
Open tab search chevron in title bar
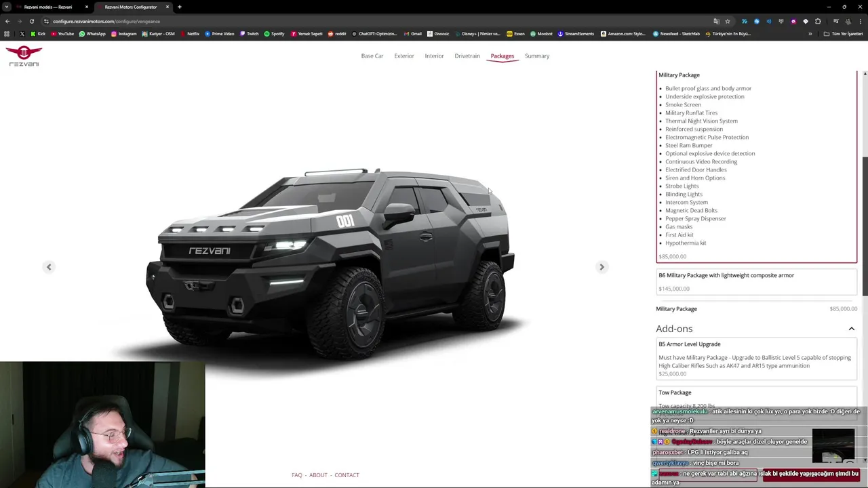[7, 7]
